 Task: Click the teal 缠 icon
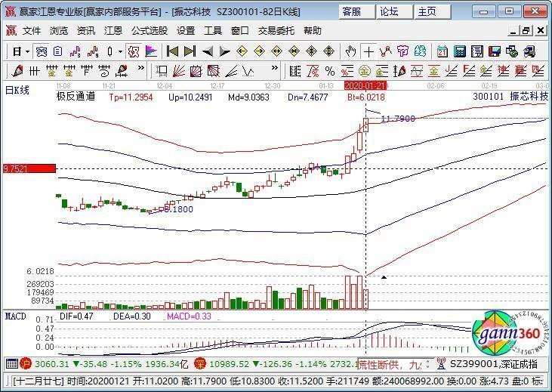click(421, 52)
